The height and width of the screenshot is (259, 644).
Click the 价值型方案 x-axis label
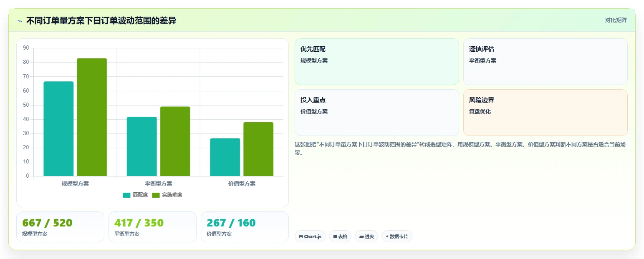242,184
